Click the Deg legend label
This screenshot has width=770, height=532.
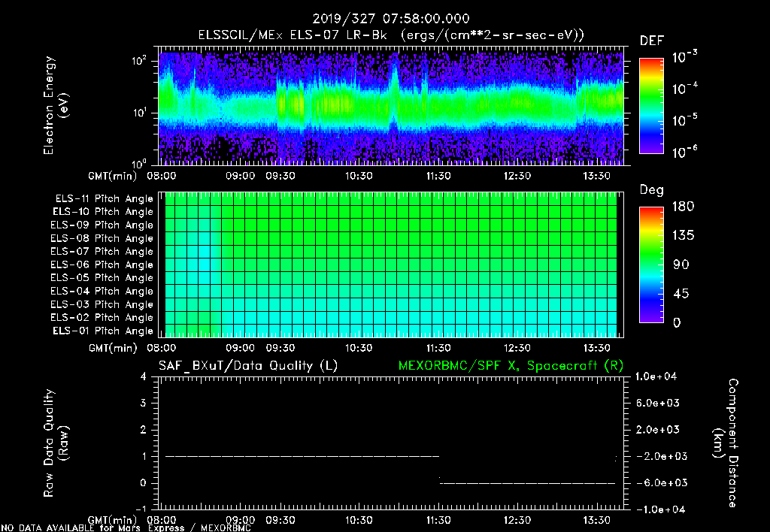tap(652, 190)
